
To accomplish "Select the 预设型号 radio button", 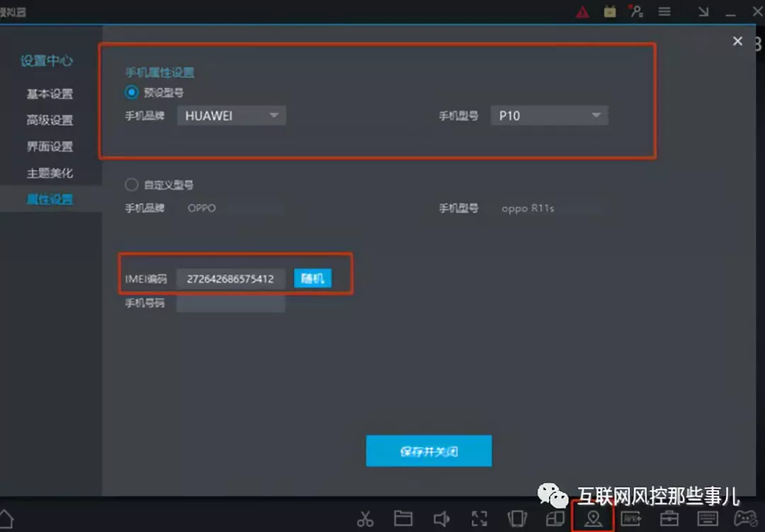I will 131,92.
